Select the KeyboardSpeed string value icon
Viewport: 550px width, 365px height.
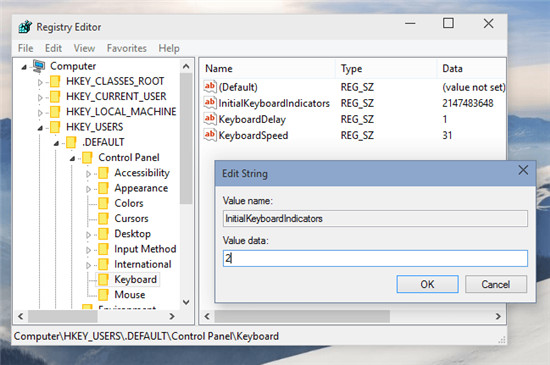(210, 135)
